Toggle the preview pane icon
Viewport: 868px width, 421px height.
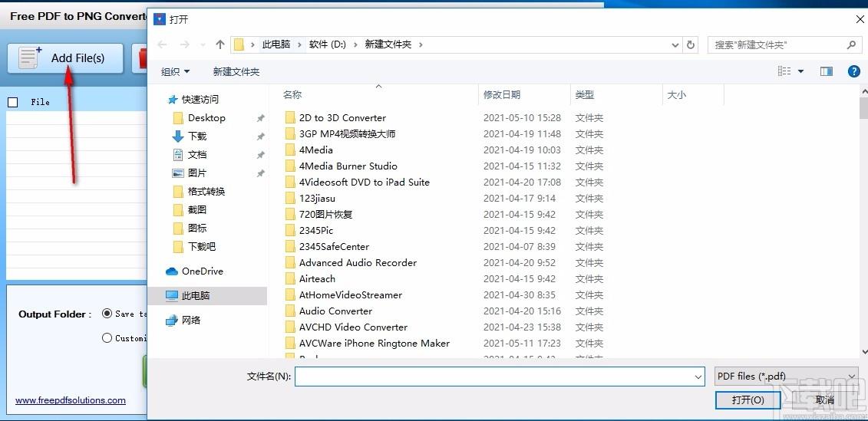(x=827, y=71)
